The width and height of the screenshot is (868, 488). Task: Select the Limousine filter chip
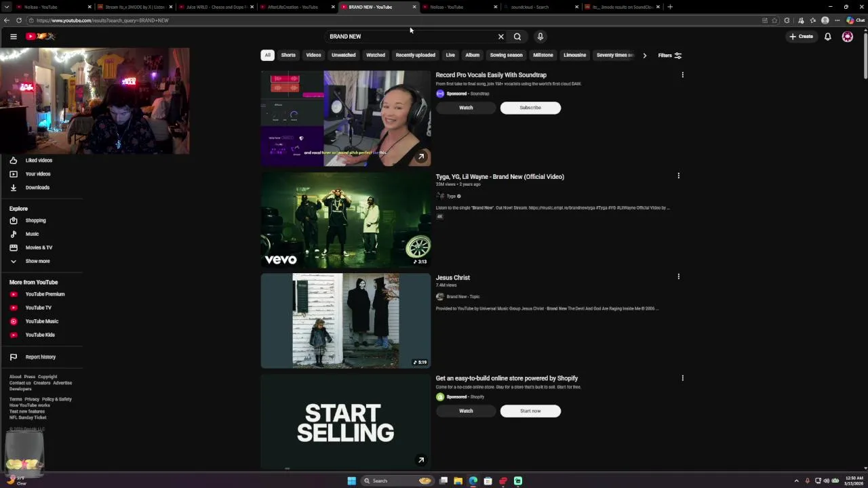tap(575, 56)
